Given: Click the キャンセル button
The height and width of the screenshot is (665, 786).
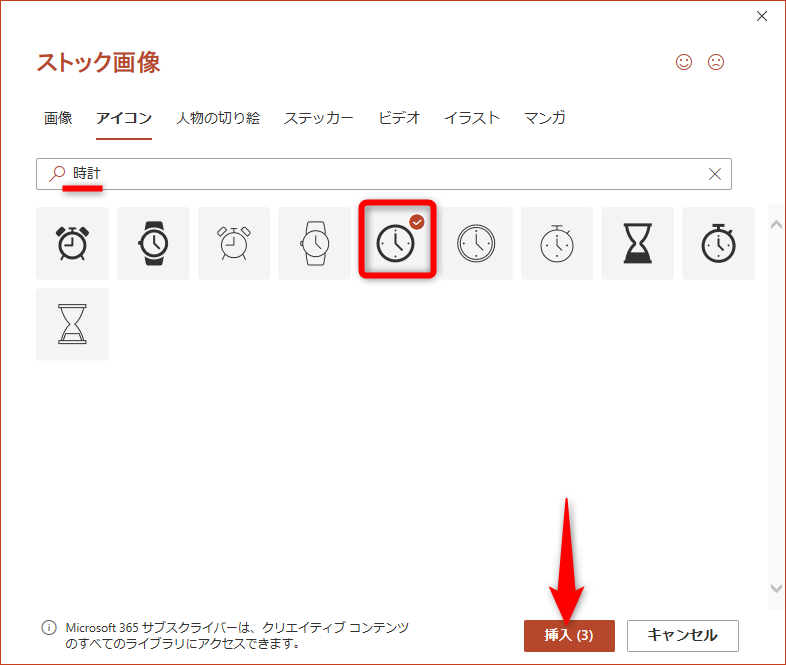Looking at the screenshot, I should (683, 635).
